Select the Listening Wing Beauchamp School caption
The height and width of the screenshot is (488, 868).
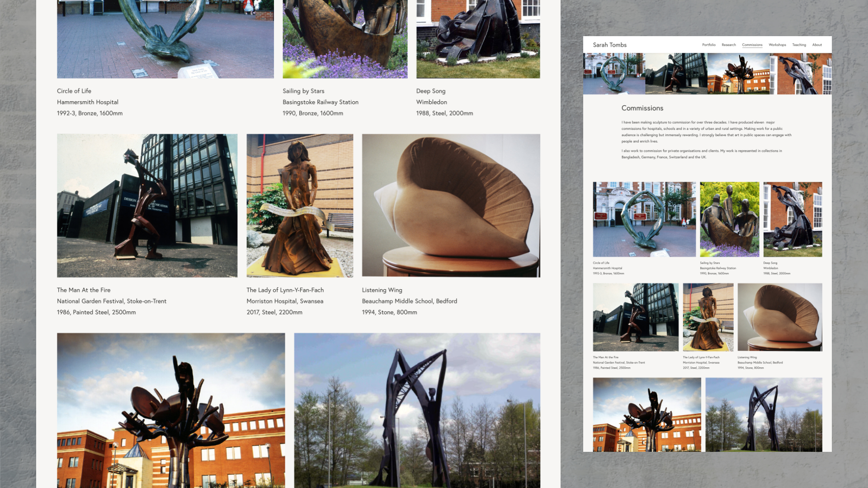point(759,362)
